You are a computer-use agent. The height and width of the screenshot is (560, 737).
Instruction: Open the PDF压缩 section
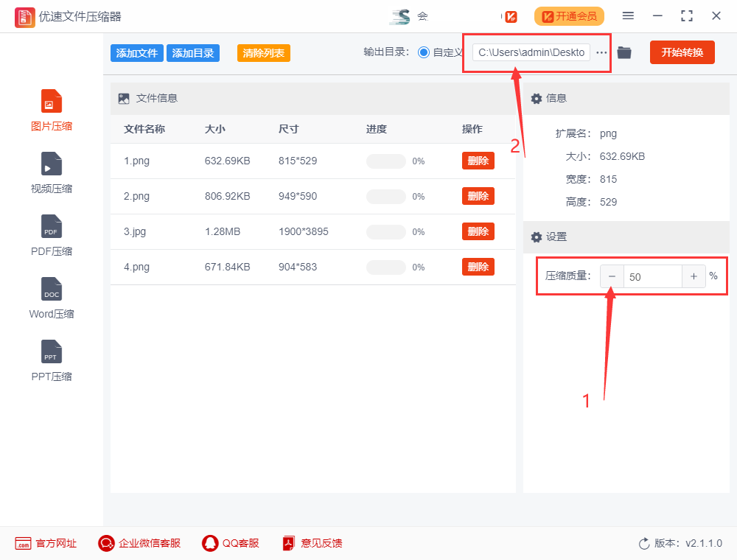(x=52, y=235)
